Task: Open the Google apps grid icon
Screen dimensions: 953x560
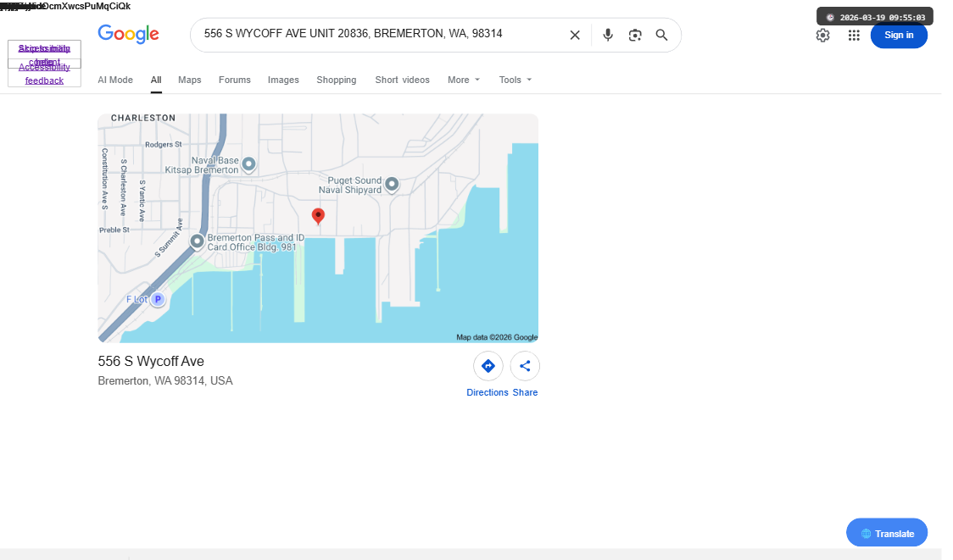Action: (x=854, y=36)
